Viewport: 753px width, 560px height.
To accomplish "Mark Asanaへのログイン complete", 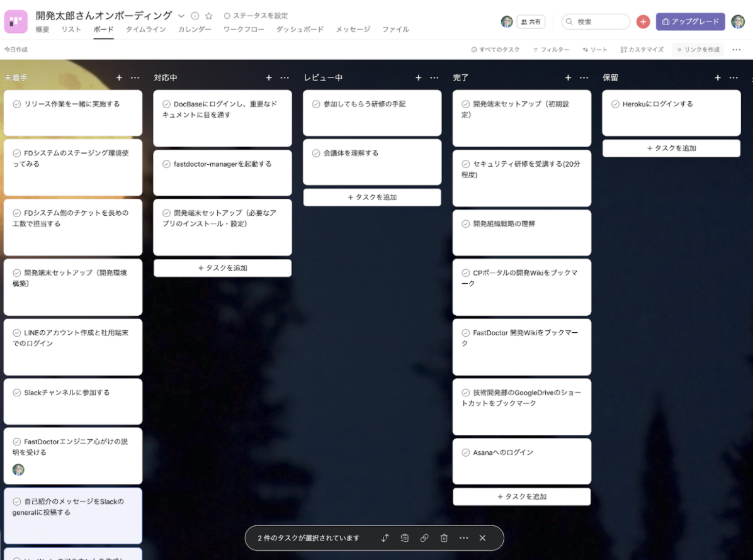I will [466, 452].
